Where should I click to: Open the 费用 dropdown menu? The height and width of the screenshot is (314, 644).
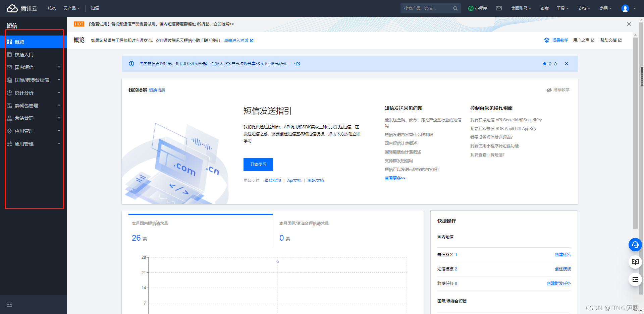[x=606, y=8]
